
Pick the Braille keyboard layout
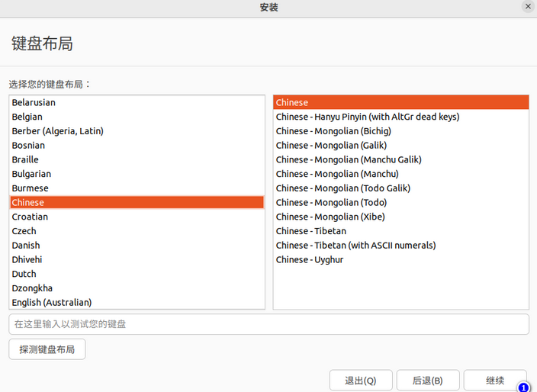[25, 159]
